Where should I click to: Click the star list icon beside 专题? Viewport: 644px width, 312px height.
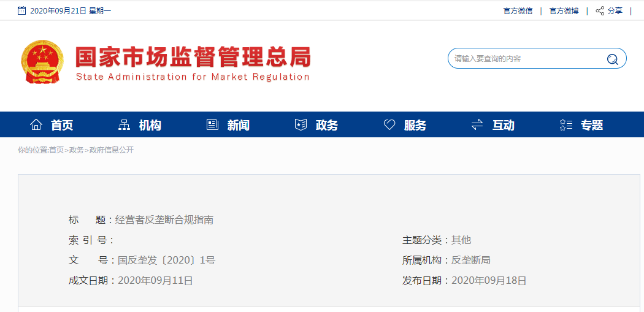566,125
